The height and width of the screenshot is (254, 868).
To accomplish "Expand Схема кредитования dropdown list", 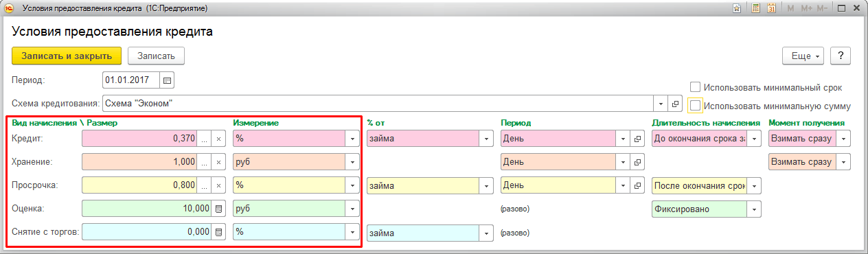I will pos(661,104).
